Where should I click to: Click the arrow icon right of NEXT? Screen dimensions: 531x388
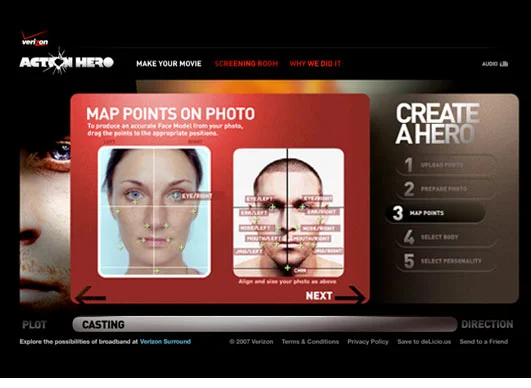(x=350, y=295)
